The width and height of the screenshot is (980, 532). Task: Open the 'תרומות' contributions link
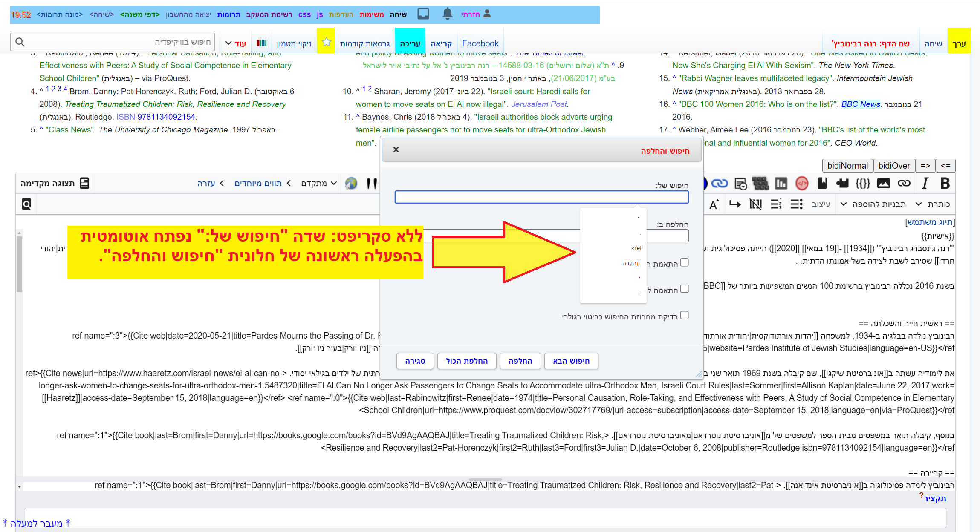point(229,14)
